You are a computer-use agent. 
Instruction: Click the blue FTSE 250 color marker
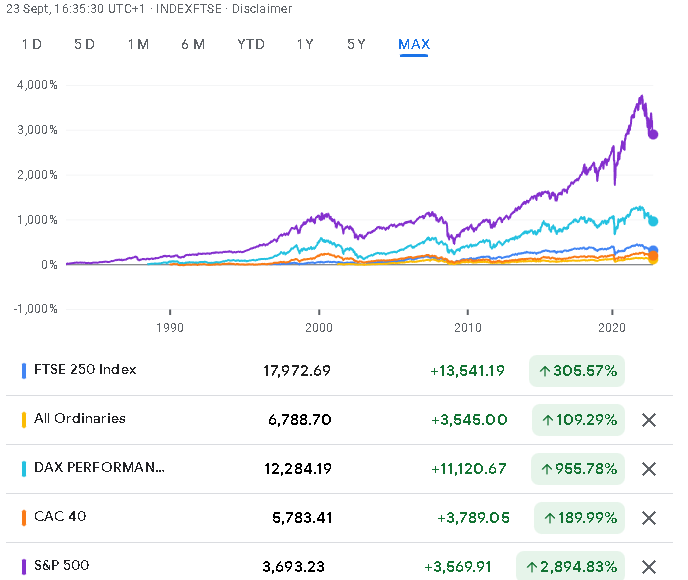click(24, 371)
